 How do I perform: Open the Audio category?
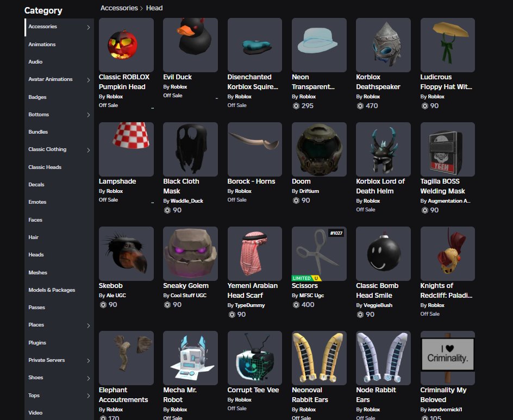(x=35, y=61)
